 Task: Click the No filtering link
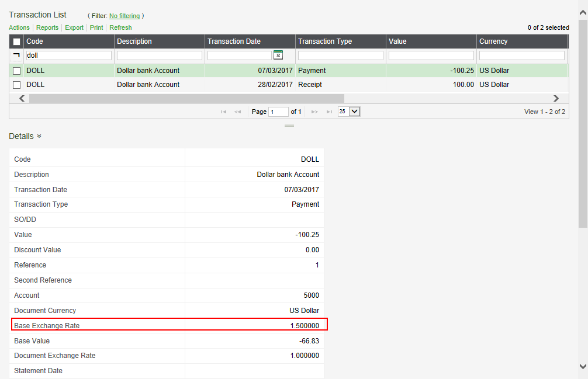(x=124, y=16)
